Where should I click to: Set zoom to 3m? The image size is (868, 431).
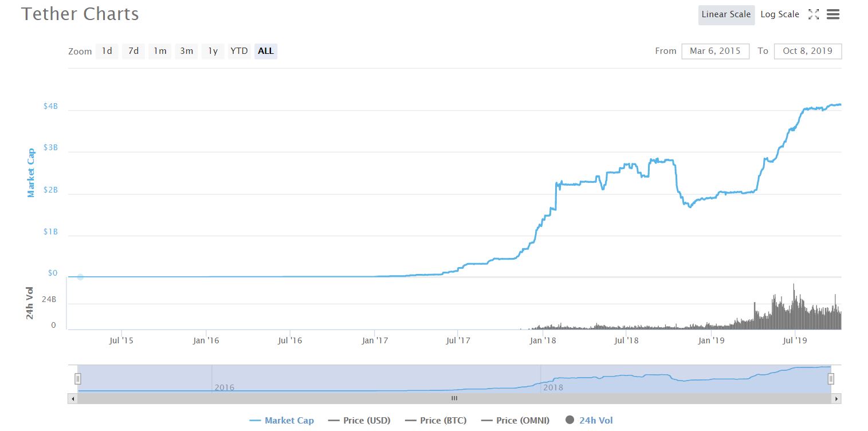186,51
